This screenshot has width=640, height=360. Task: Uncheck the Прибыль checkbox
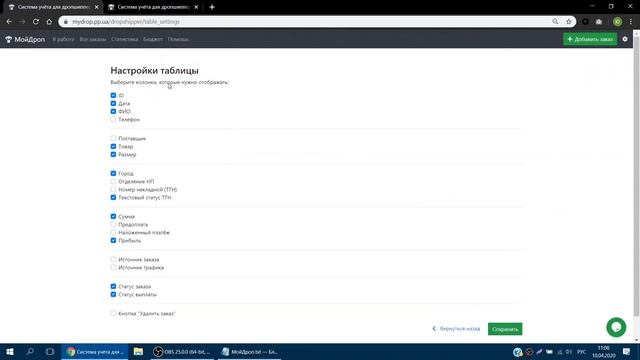[x=113, y=240]
